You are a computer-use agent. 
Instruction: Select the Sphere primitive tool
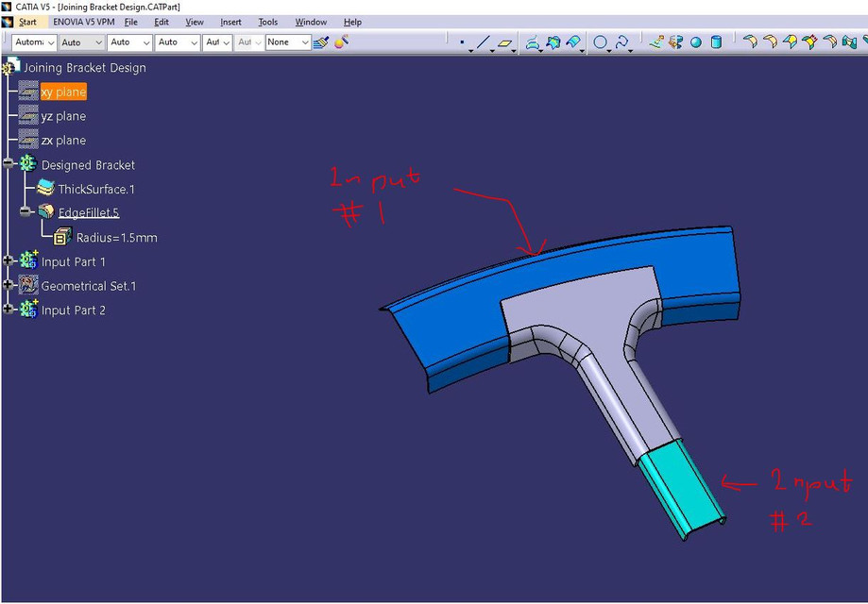click(x=694, y=42)
